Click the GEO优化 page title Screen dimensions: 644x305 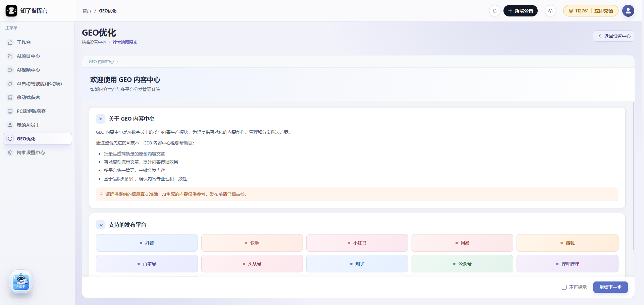pos(99,33)
